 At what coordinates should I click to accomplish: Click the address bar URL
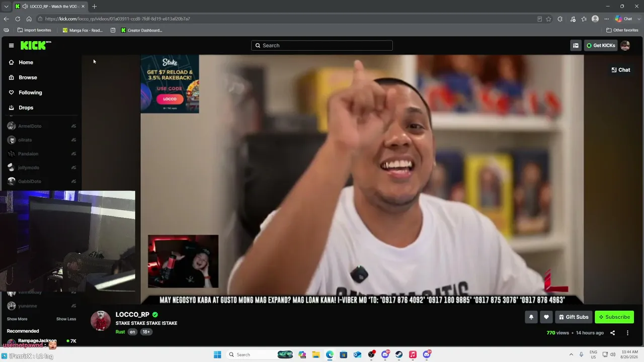pyautogui.click(x=117, y=19)
